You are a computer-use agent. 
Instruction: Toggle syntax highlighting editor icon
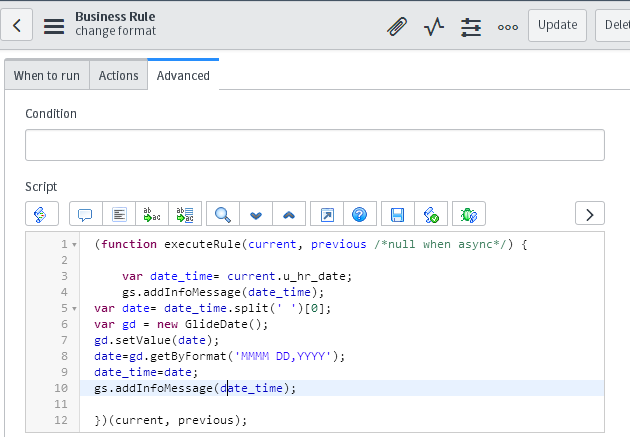click(42, 214)
